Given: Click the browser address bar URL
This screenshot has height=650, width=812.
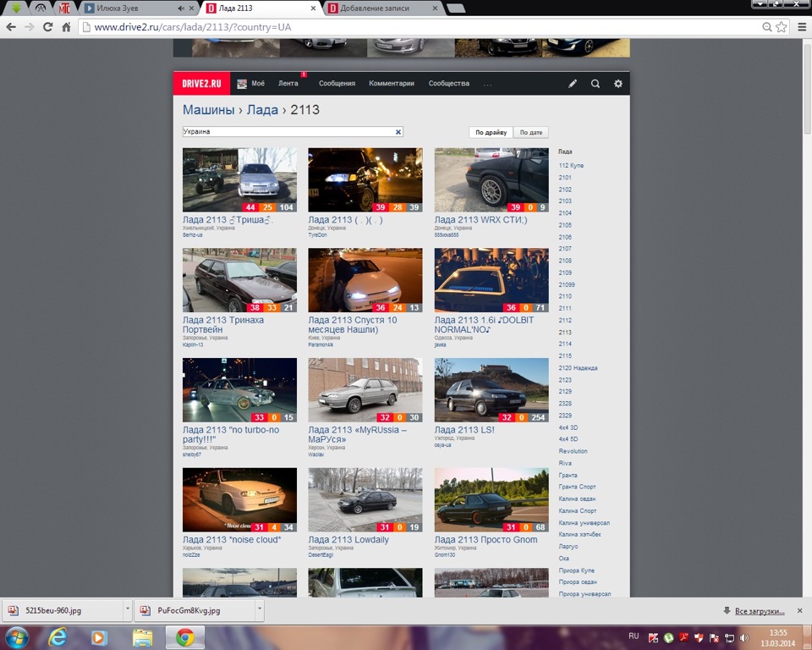Looking at the screenshot, I should pos(193,27).
